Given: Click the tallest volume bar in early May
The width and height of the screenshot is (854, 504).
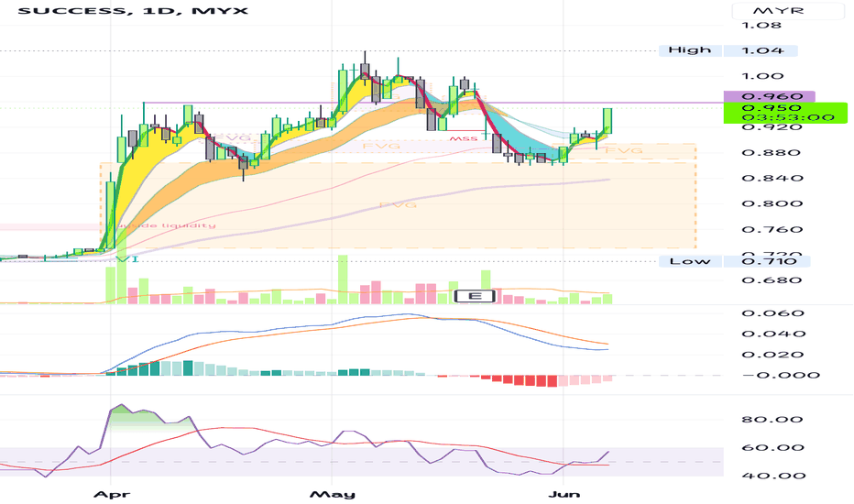Looking at the screenshot, I should [x=343, y=279].
